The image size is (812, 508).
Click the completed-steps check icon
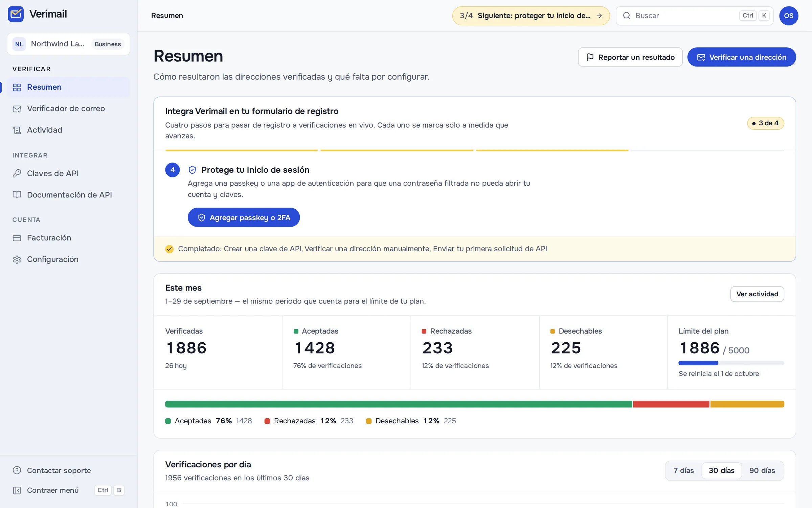click(170, 249)
